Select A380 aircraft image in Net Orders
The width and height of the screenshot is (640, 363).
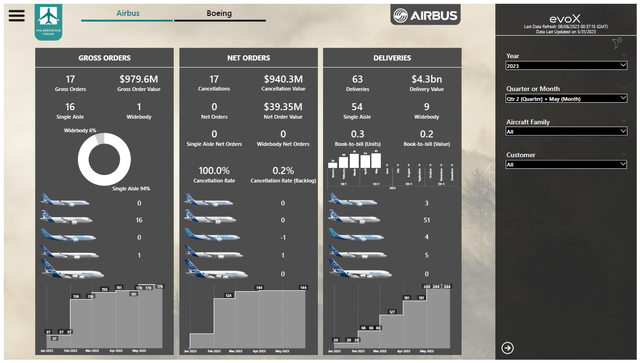216,269
